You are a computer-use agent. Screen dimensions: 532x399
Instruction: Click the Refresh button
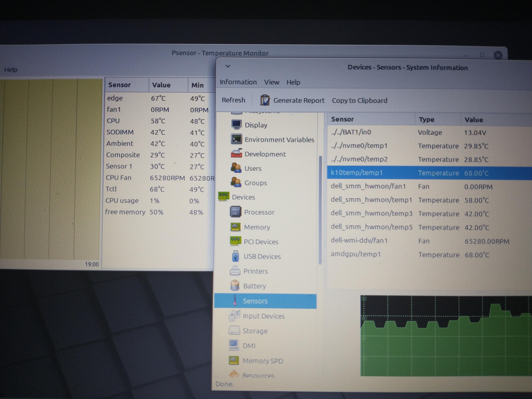pyautogui.click(x=233, y=100)
